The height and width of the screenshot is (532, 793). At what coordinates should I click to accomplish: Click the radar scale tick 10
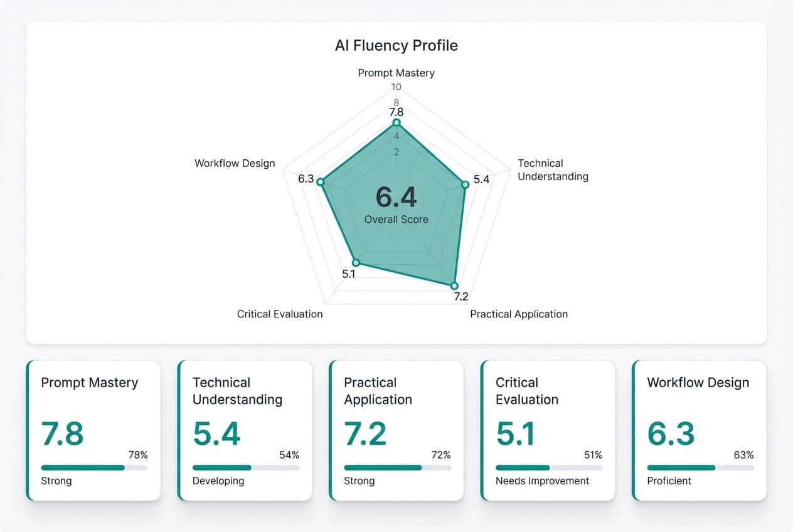(396, 87)
